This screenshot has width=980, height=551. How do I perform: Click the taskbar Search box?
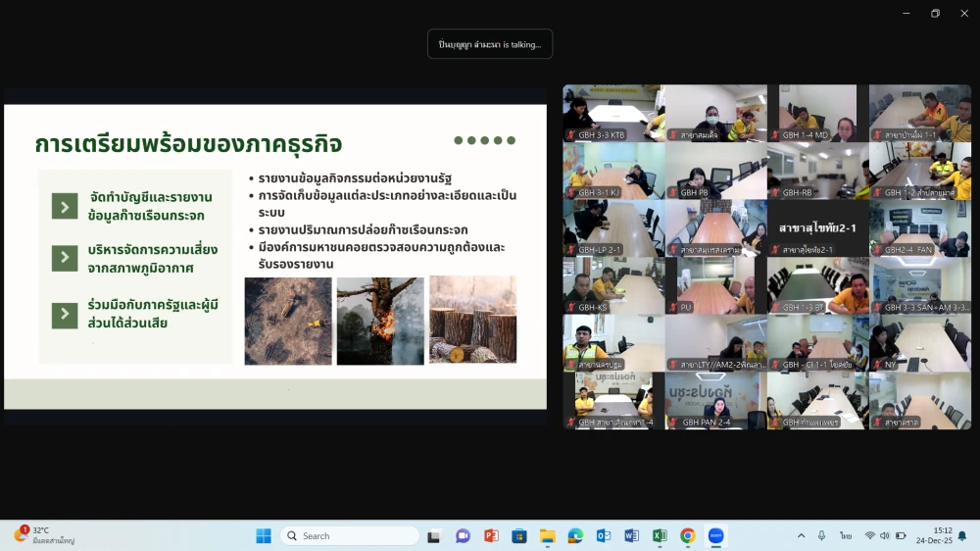[x=350, y=536]
